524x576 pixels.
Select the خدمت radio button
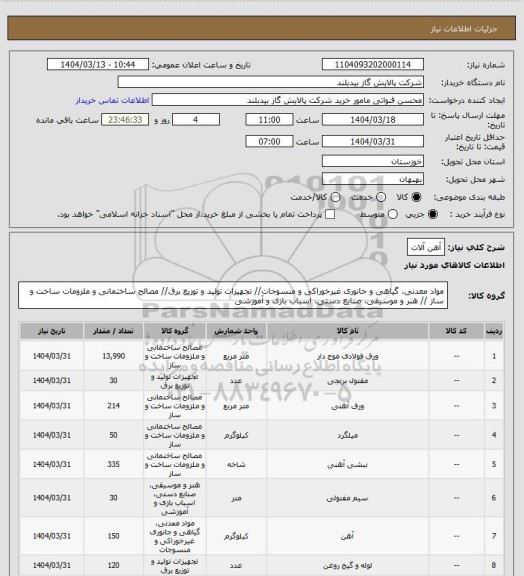click(381, 197)
